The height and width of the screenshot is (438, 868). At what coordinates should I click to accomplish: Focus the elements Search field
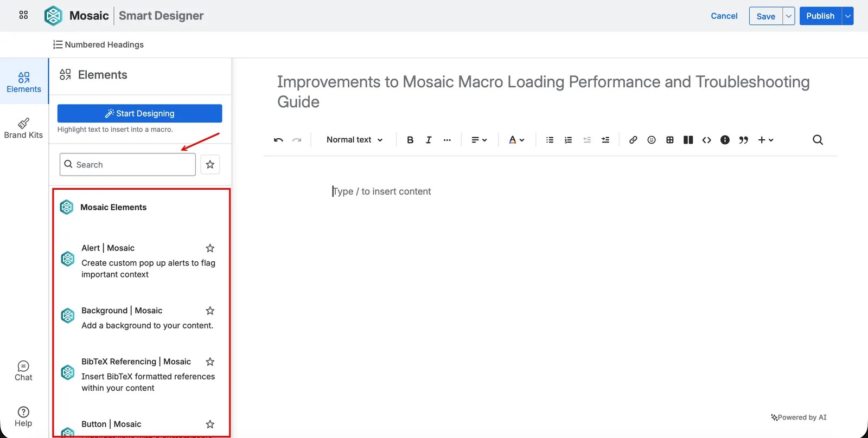pos(127,164)
